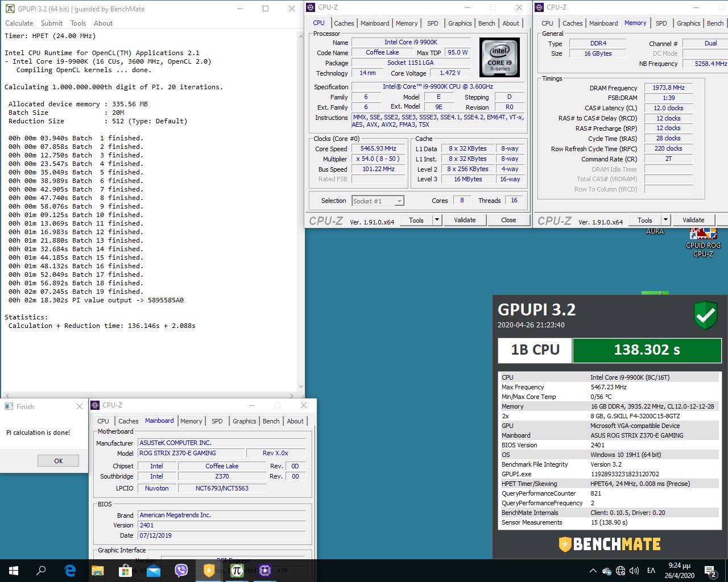Click the 'PI calculation is done!' message
This screenshot has width=728, height=582.
38,433
